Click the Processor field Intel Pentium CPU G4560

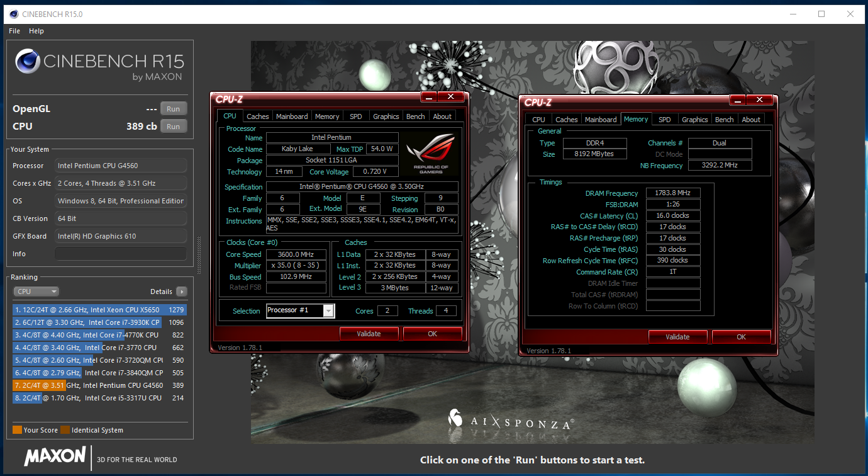(121, 166)
